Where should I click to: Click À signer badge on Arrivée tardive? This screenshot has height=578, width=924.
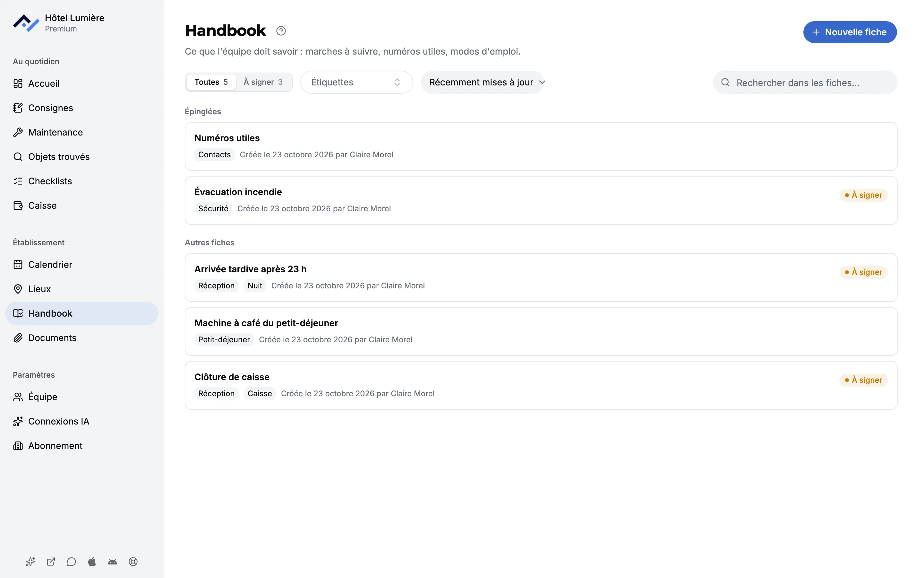(863, 272)
